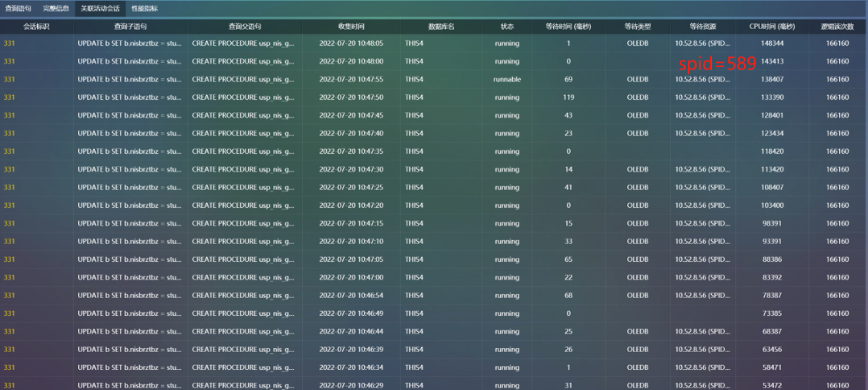The width and height of the screenshot is (868, 390).
Task: Open session 331 in the 10:47:35 row
Action: click(x=10, y=151)
